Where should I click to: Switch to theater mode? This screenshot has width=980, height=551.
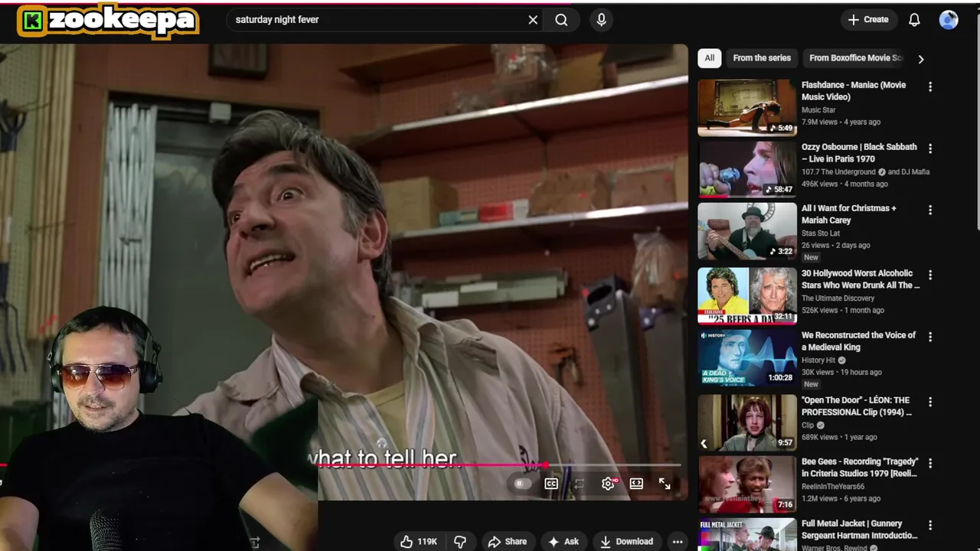(x=636, y=484)
